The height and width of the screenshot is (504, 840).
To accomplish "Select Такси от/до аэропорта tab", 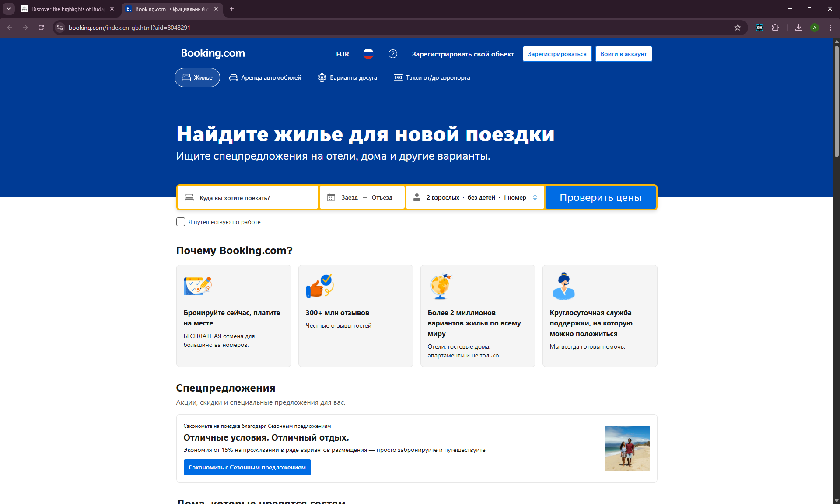I will point(432,77).
